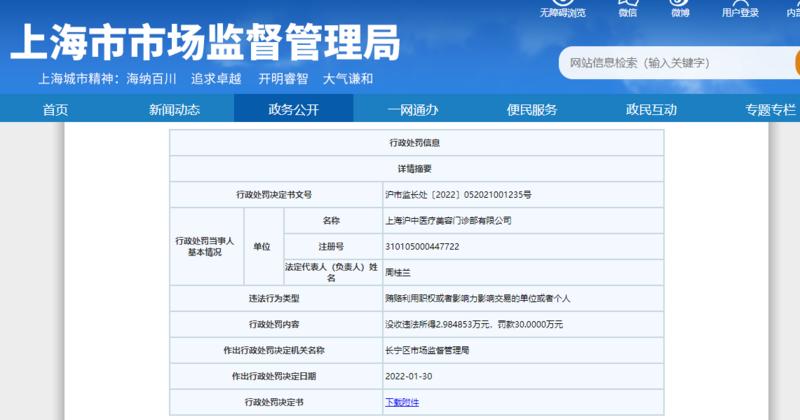This screenshot has height=420, width=800.
Task: Click the 详情摘要 row heading
Action: pyautogui.click(x=416, y=168)
